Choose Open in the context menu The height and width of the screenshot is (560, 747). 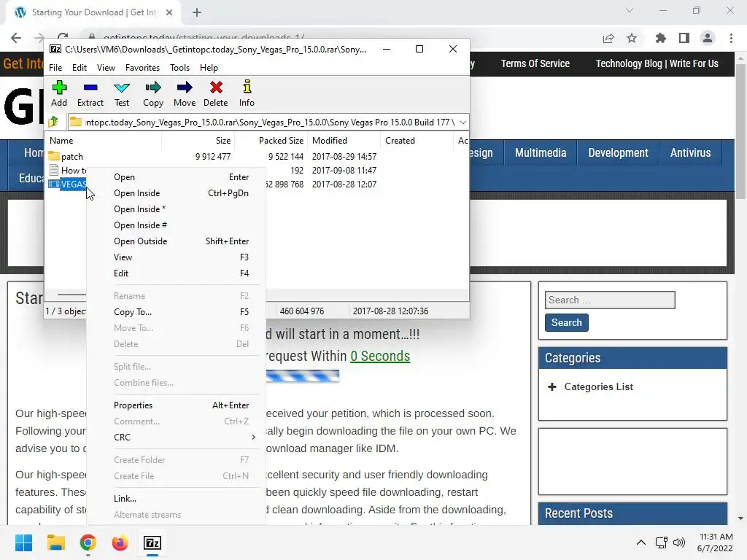(x=176, y=177)
